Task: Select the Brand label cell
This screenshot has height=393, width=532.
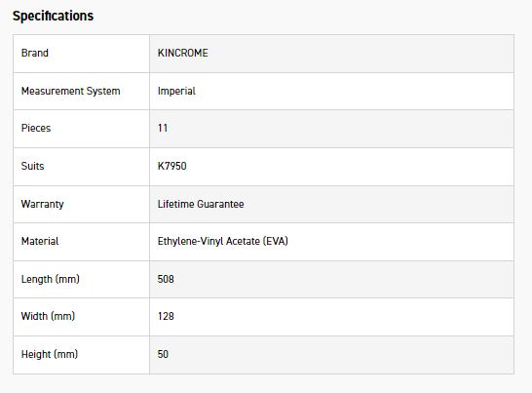Action: click(x=81, y=54)
